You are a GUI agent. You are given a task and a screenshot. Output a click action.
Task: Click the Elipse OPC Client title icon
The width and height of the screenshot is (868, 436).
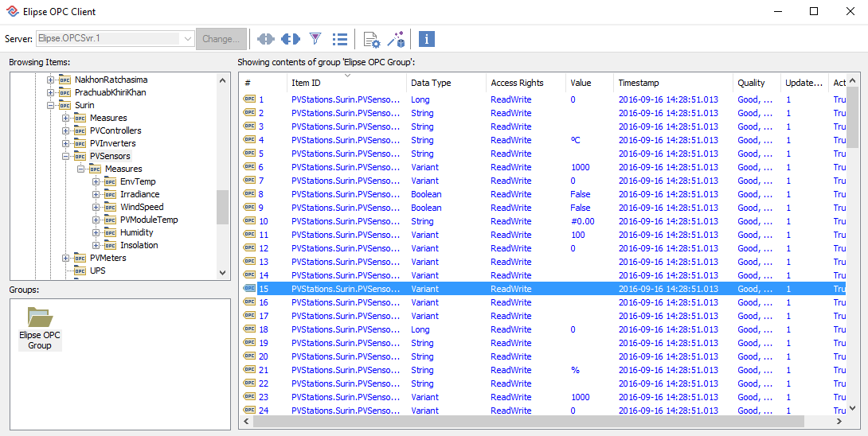[11, 11]
